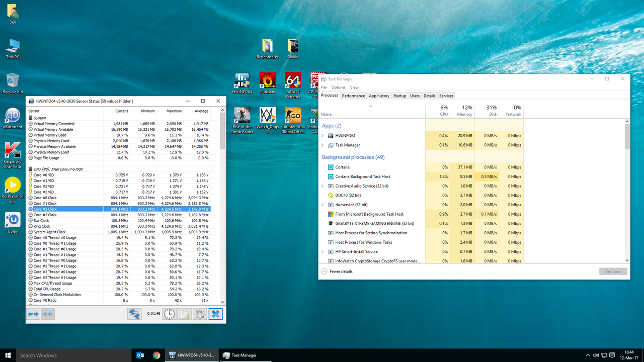Open the AIDA64 Extreme shortcut
This screenshot has width=644, height=362.
[293, 80]
